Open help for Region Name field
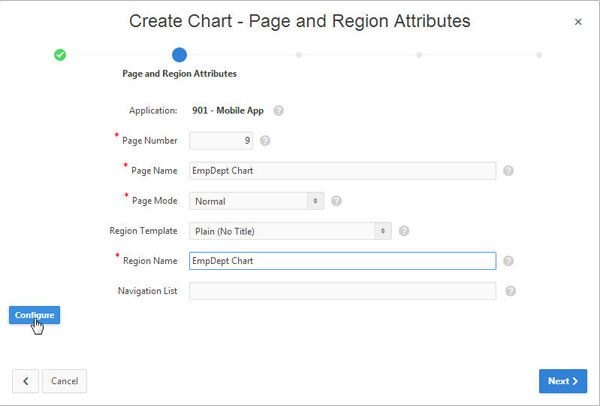Screen dimensions: 600x406 click(508, 261)
